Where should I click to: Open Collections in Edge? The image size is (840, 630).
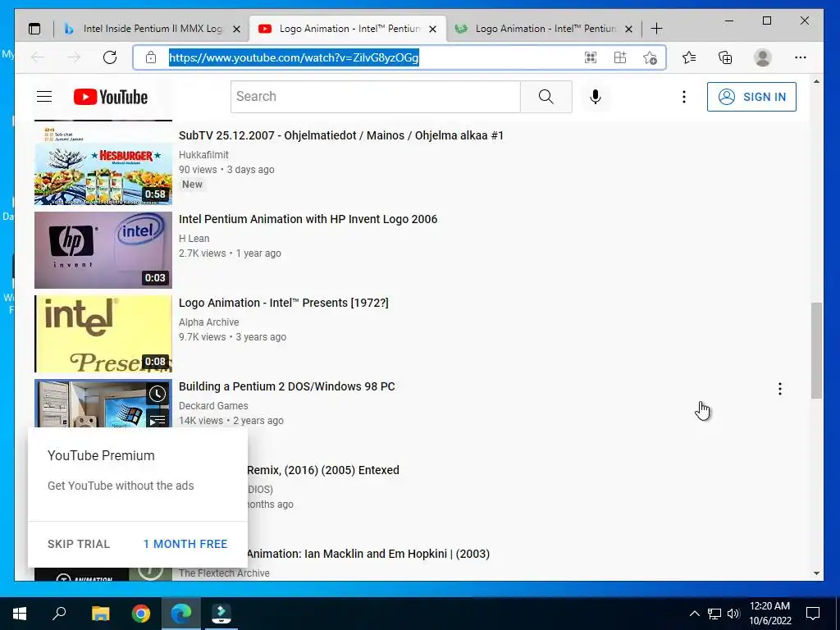[x=725, y=57]
